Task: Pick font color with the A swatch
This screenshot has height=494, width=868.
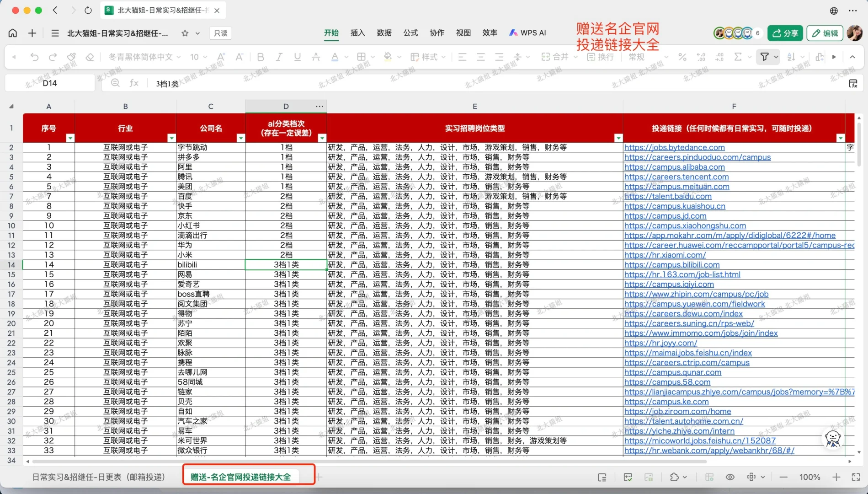Action: [x=335, y=57]
